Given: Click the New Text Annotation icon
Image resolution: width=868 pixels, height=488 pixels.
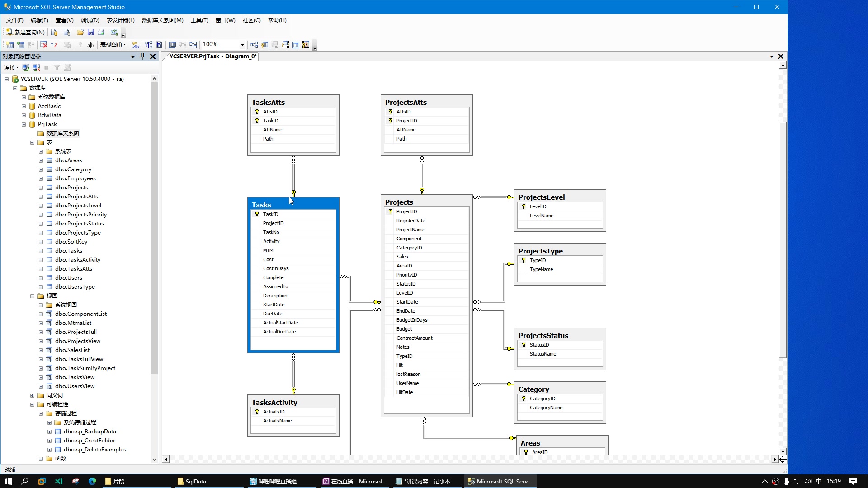Looking at the screenshot, I should 90,45.
